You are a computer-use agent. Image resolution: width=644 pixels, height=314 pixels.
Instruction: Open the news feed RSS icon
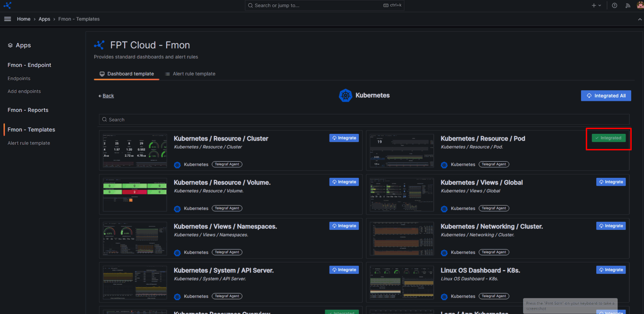coord(628,6)
